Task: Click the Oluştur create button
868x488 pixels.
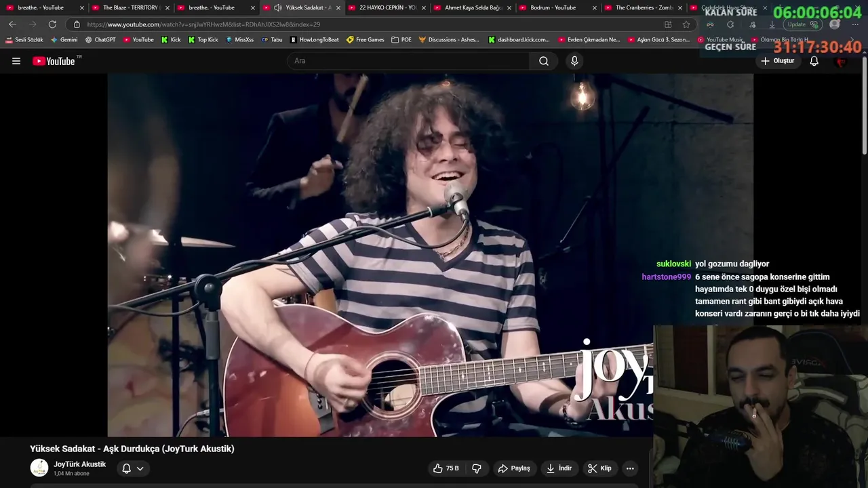Action: coord(777,61)
